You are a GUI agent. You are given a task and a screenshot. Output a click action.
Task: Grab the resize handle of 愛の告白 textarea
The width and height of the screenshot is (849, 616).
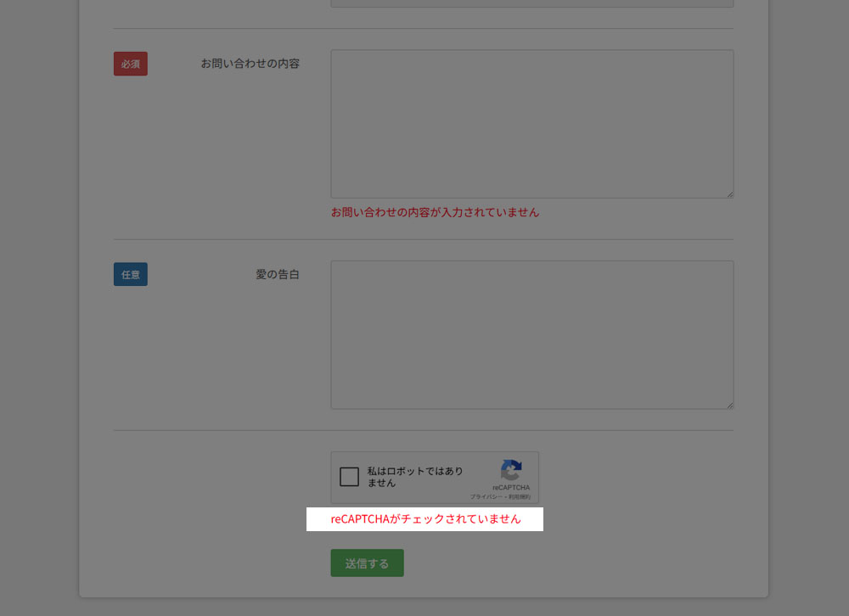[729, 405]
